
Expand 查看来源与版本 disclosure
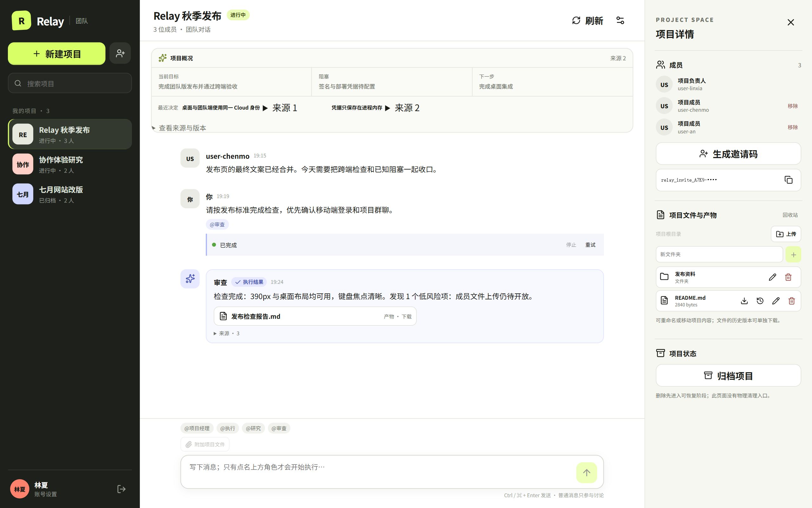click(179, 128)
